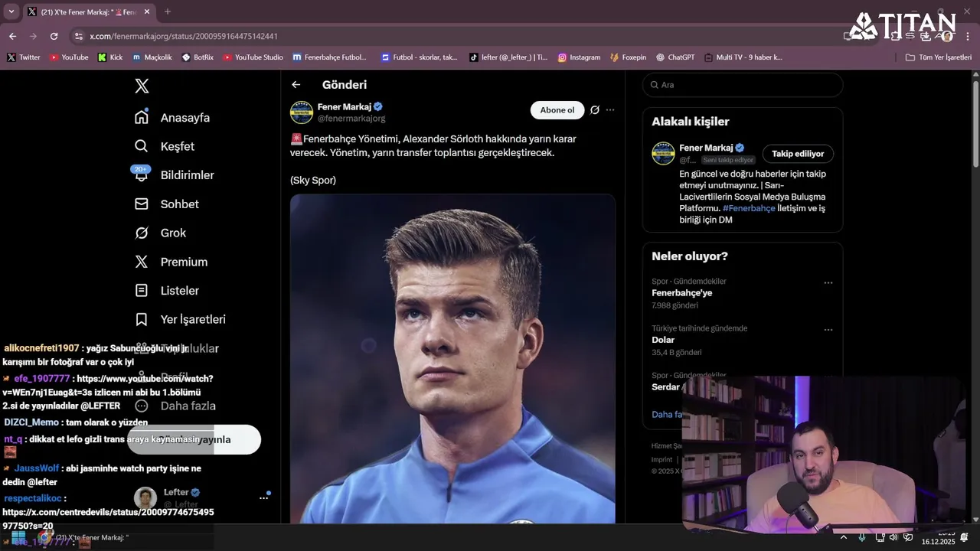Viewport: 980px width, 551px height.
Task: Open the Futbol - skorlar bookmark
Action: coord(420,57)
